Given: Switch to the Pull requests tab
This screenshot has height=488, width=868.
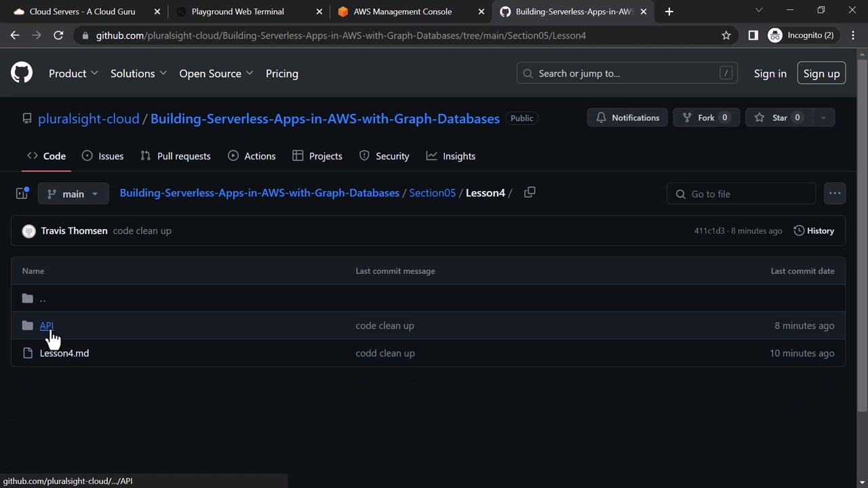Looking at the screenshot, I should pyautogui.click(x=176, y=156).
